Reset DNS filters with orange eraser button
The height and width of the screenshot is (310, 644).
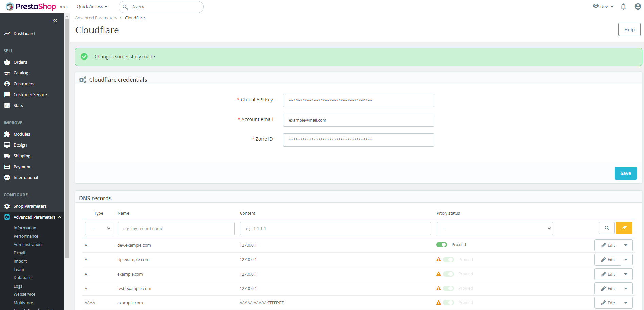(x=624, y=228)
